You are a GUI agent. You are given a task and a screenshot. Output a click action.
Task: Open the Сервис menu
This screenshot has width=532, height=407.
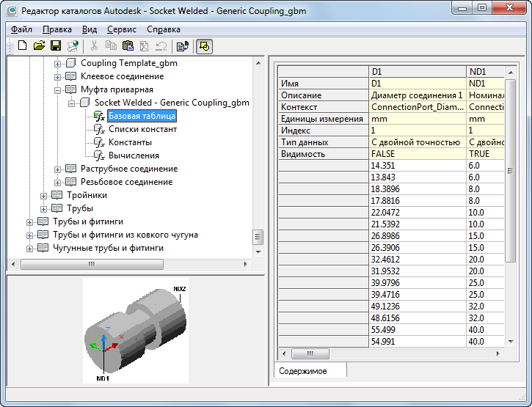(122, 29)
